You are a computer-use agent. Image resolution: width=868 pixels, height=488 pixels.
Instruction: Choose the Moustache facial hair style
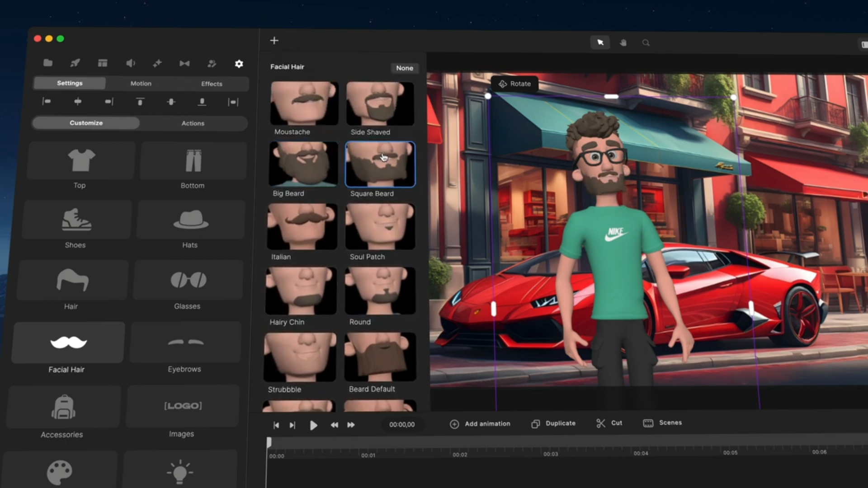tap(304, 103)
